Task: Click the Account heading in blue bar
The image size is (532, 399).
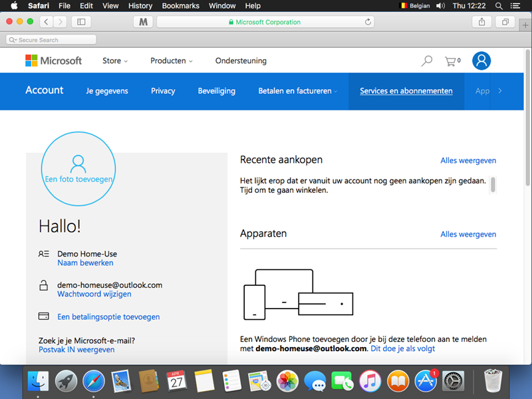Action: point(44,90)
